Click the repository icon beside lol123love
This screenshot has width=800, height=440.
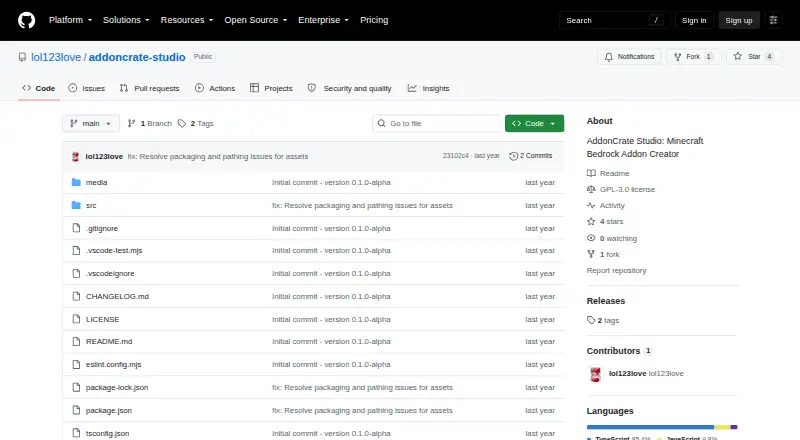coord(22,57)
